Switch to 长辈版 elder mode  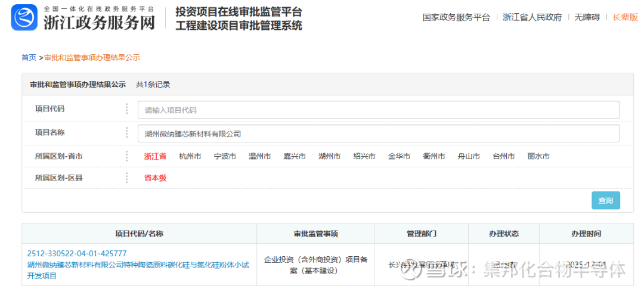[625, 17]
